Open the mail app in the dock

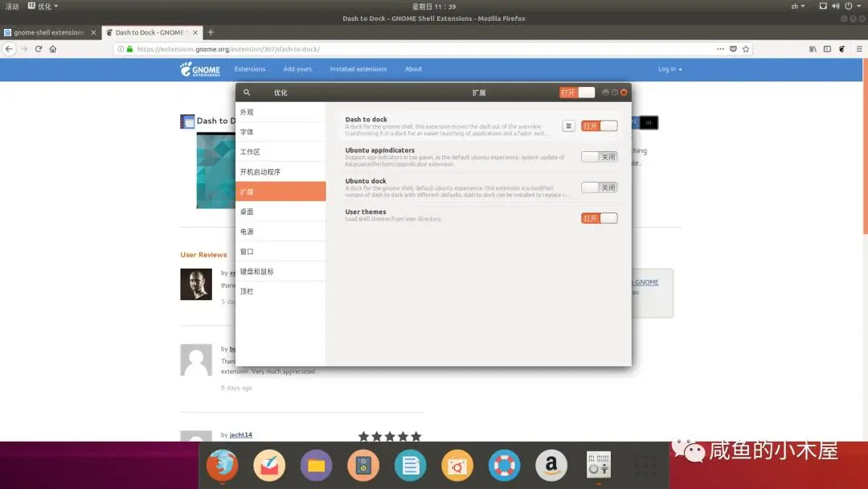tap(269, 466)
